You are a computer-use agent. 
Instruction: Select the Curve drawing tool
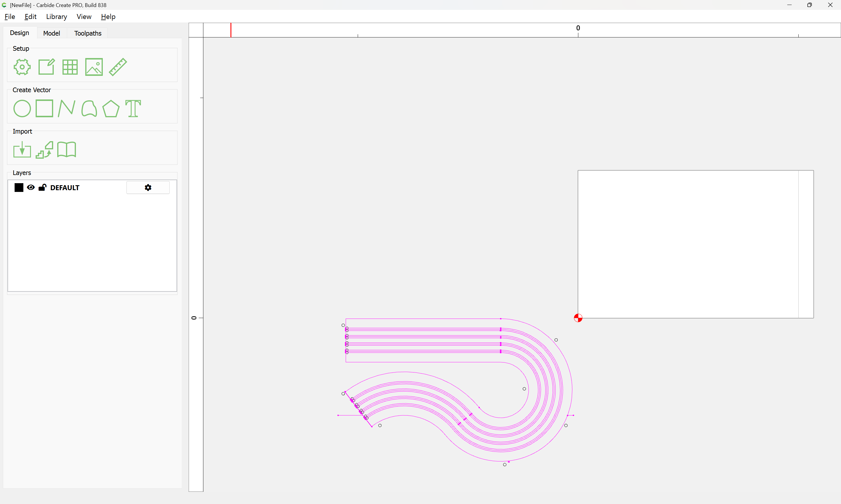pyautogui.click(x=89, y=109)
